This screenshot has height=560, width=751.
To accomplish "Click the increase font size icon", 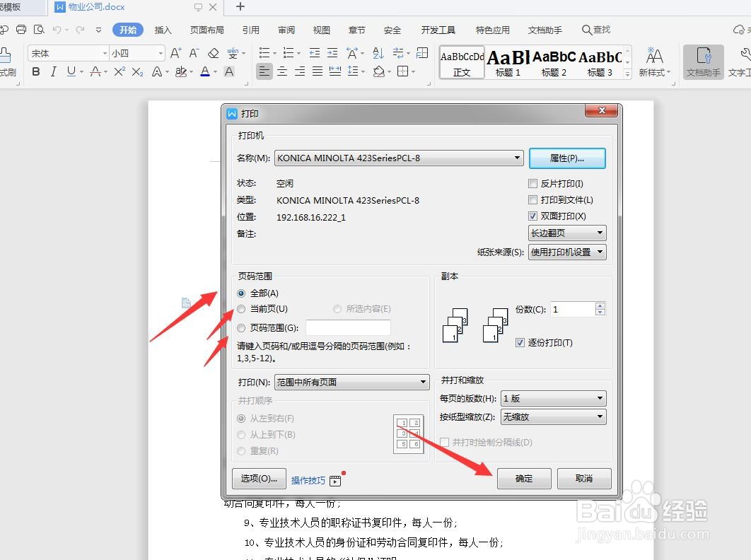I will click(175, 52).
